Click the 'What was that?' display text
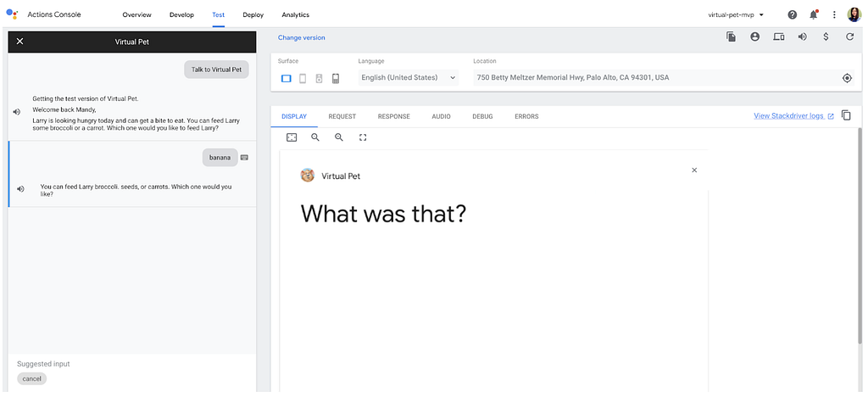Screen dimensions: 868x397 tap(384, 215)
